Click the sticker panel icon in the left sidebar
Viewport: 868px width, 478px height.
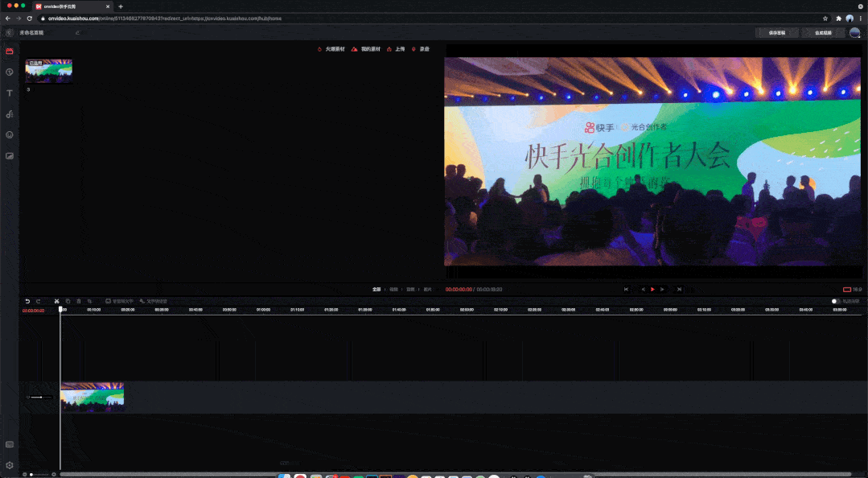tap(9, 134)
